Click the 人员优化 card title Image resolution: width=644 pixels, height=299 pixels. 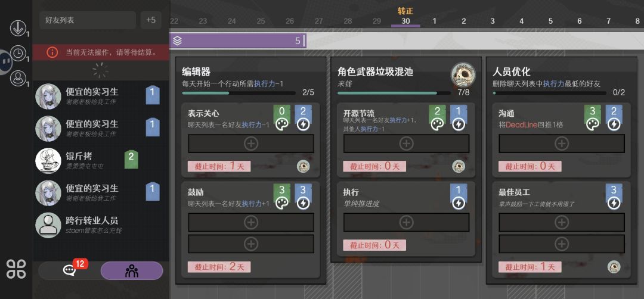pyautogui.click(x=512, y=72)
